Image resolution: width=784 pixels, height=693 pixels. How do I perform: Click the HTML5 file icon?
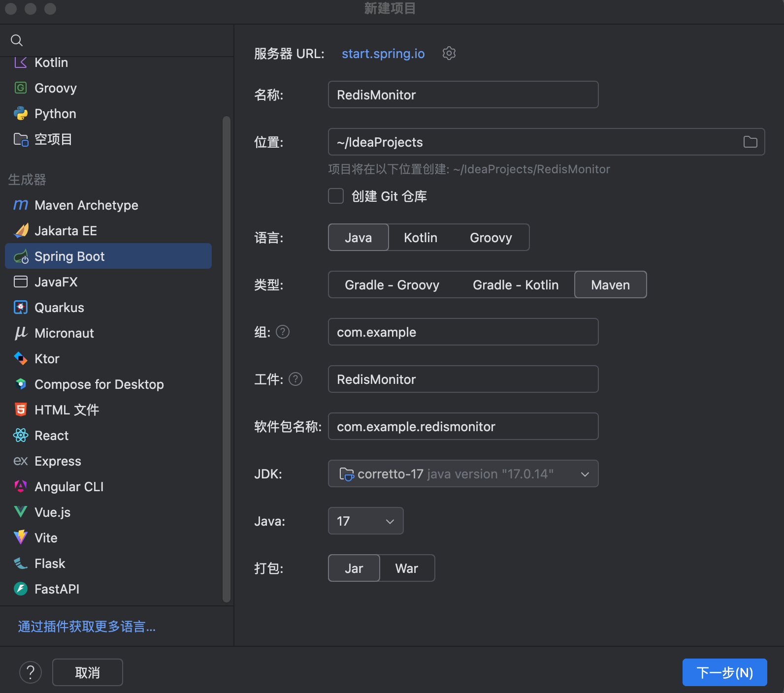[x=21, y=410]
